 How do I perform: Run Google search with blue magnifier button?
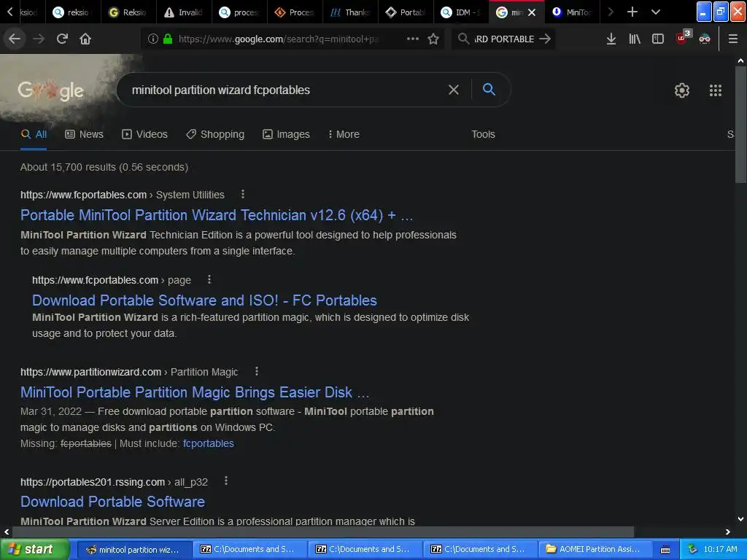(x=489, y=89)
